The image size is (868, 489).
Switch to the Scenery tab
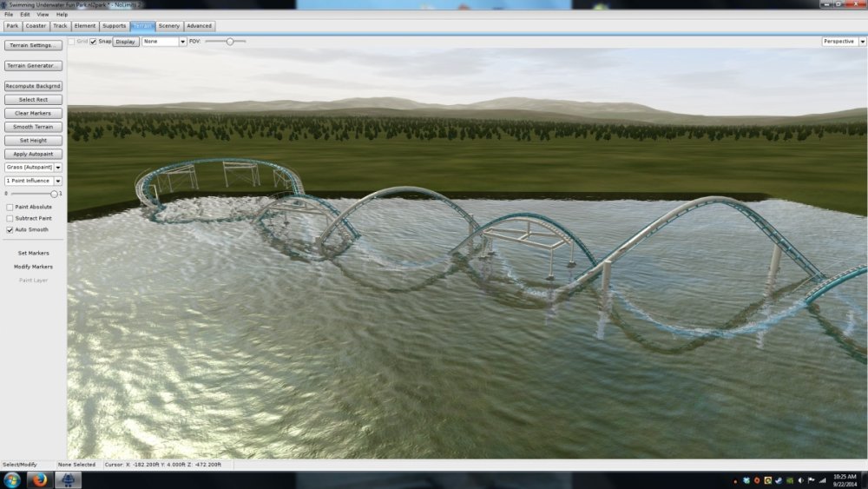pos(168,26)
